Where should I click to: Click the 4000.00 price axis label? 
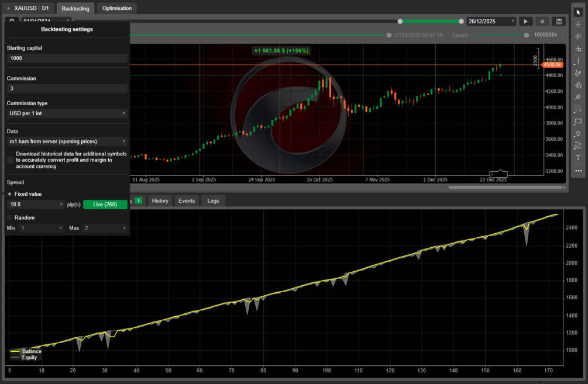(x=554, y=107)
